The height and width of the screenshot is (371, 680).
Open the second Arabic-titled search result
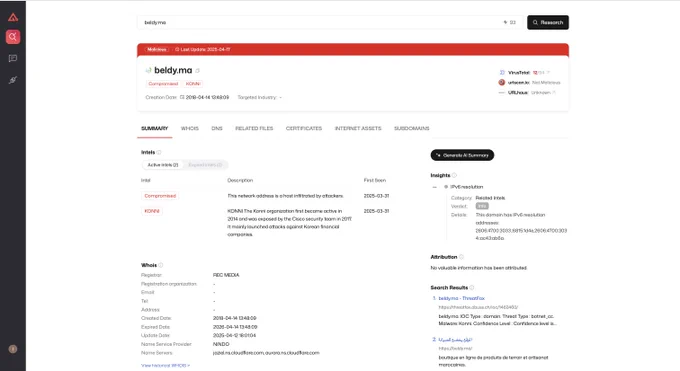(455, 339)
